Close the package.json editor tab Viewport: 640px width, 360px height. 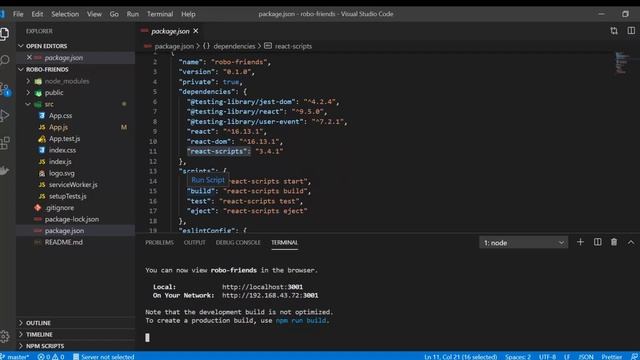point(196,31)
